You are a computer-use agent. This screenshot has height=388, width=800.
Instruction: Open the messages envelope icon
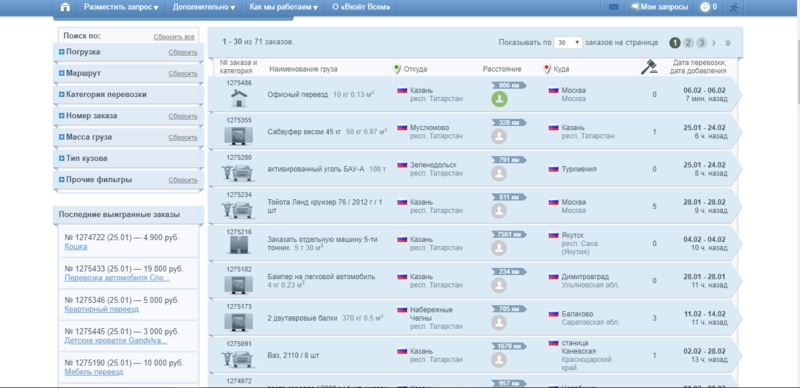614,7
